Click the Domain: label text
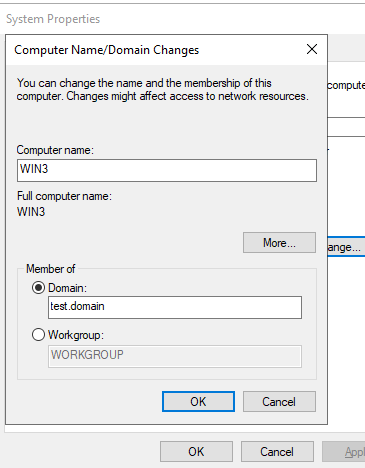Viewport: 365px width, 468px height. click(67, 288)
